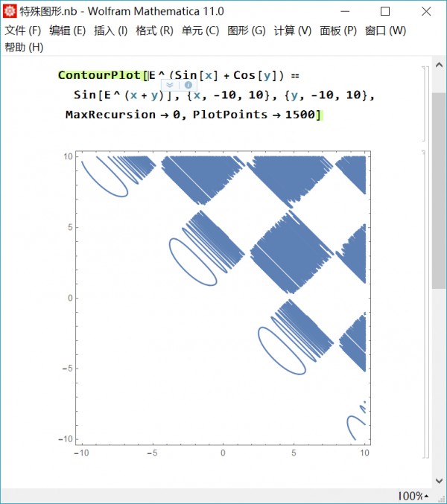Open the 窗口 (W) menu
Image resolution: width=447 pixels, height=504 pixels.
(x=385, y=31)
